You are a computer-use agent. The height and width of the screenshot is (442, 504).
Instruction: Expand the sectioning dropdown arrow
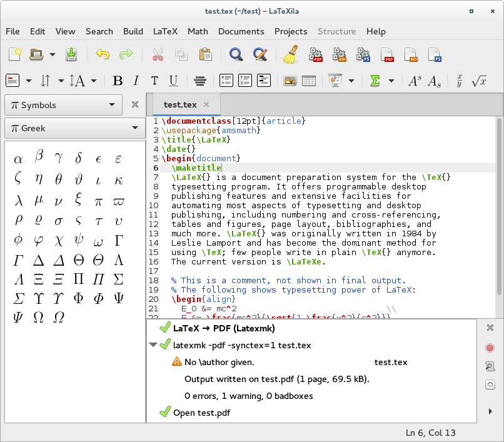point(29,81)
